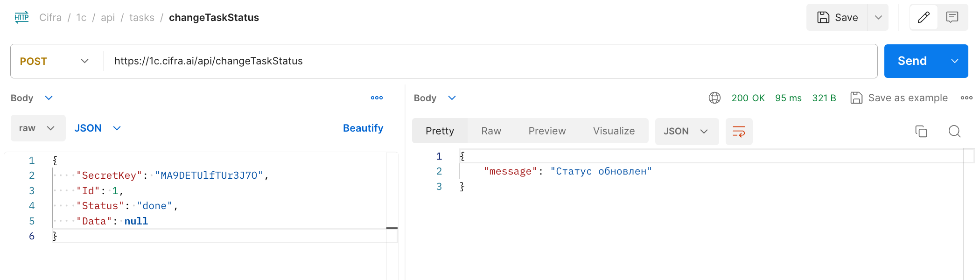Open the raw body type dropdown
Screen dimensions: 980x280
[x=38, y=128]
